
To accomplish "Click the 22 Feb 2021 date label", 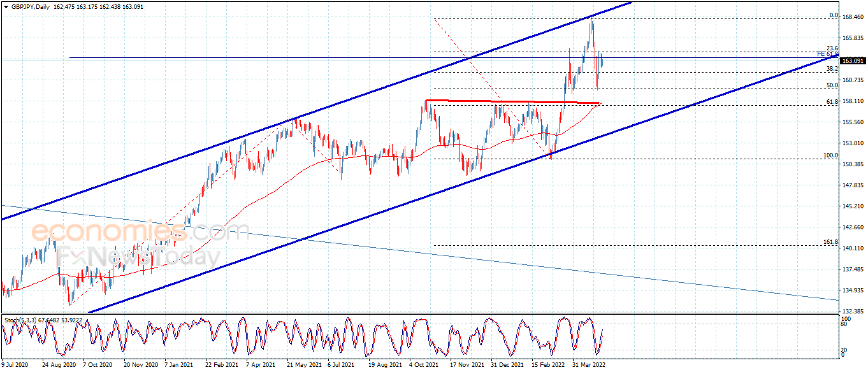I will coord(221,366).
